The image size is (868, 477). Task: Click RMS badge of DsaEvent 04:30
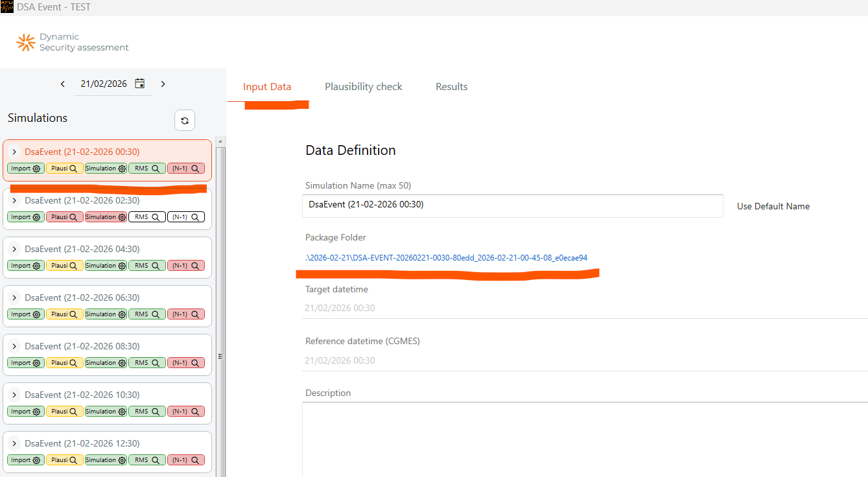[x=147, y=266]
